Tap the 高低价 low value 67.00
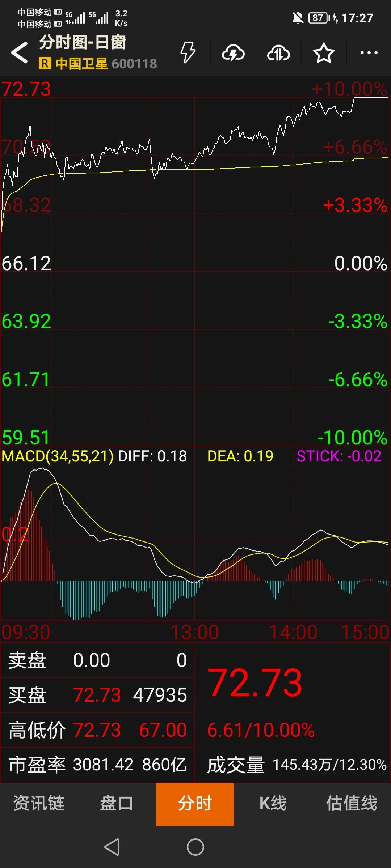This screenshot has height=868, width=391. [x=163, y=730]
